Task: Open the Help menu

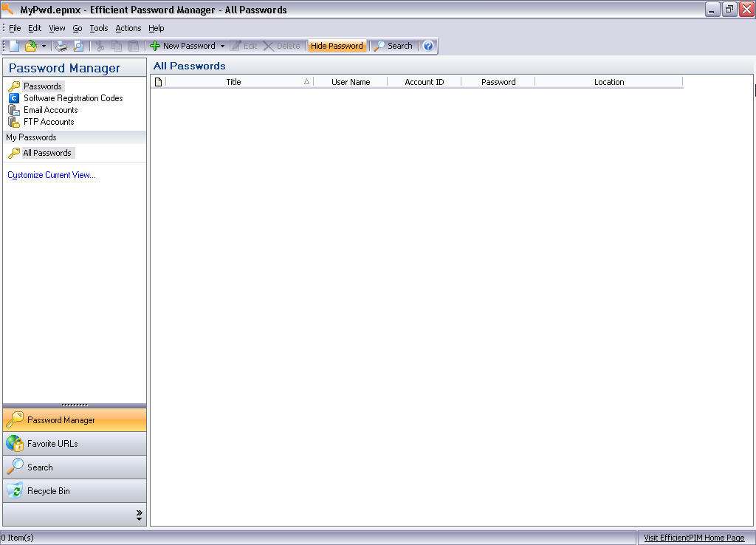Action: (x=157, y=28)
